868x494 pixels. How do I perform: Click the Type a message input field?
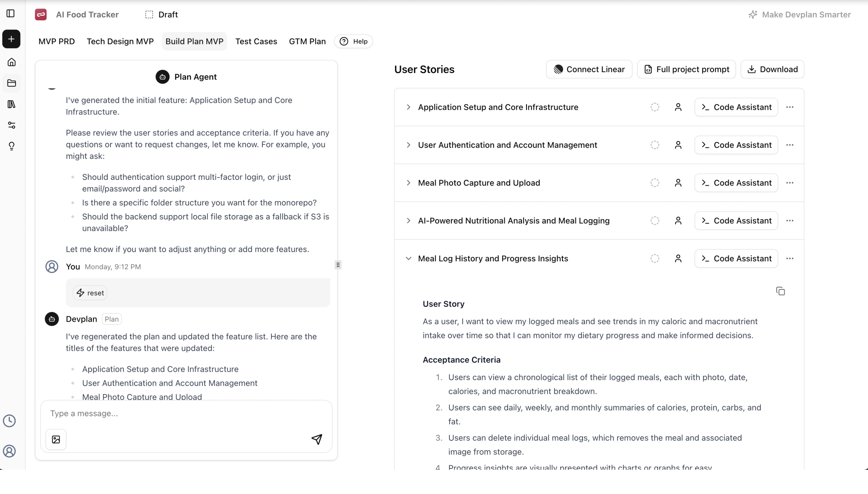[x=186, y=414]
